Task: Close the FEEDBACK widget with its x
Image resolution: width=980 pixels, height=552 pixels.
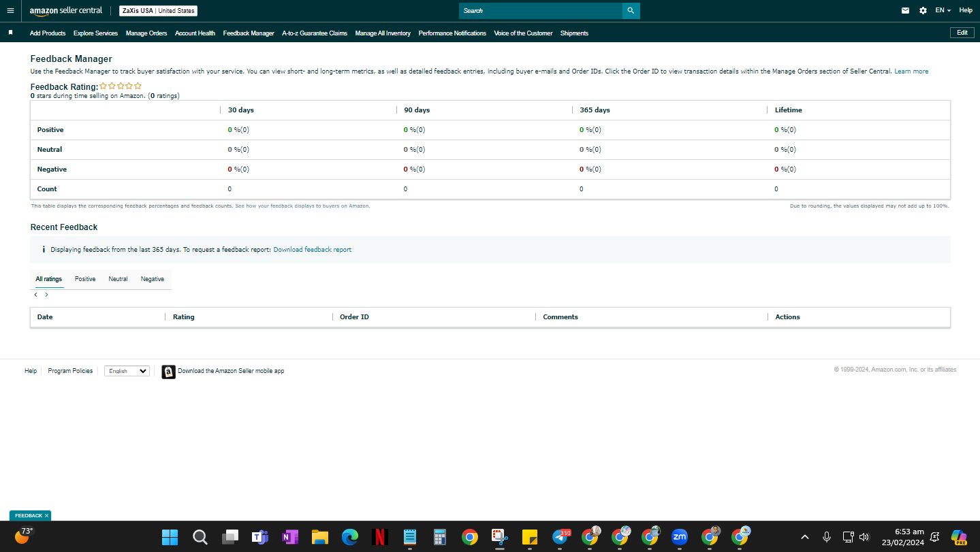Action: 46,516
